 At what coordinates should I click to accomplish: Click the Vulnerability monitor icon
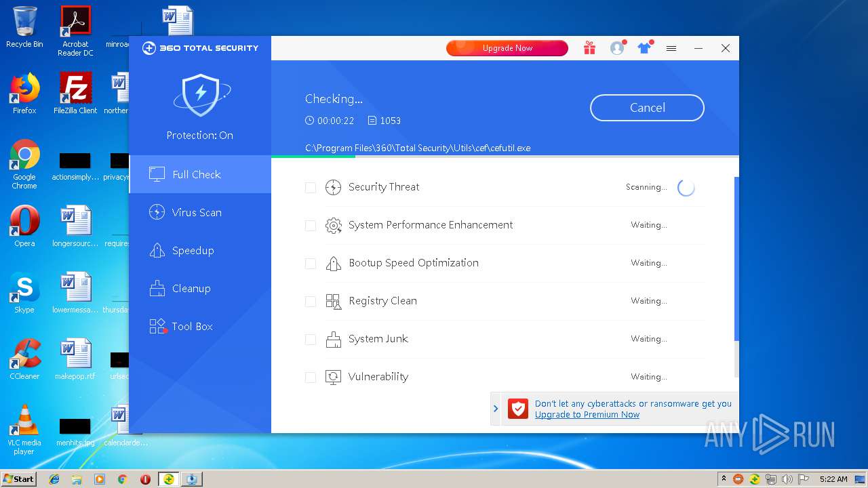tap(333, 378)
